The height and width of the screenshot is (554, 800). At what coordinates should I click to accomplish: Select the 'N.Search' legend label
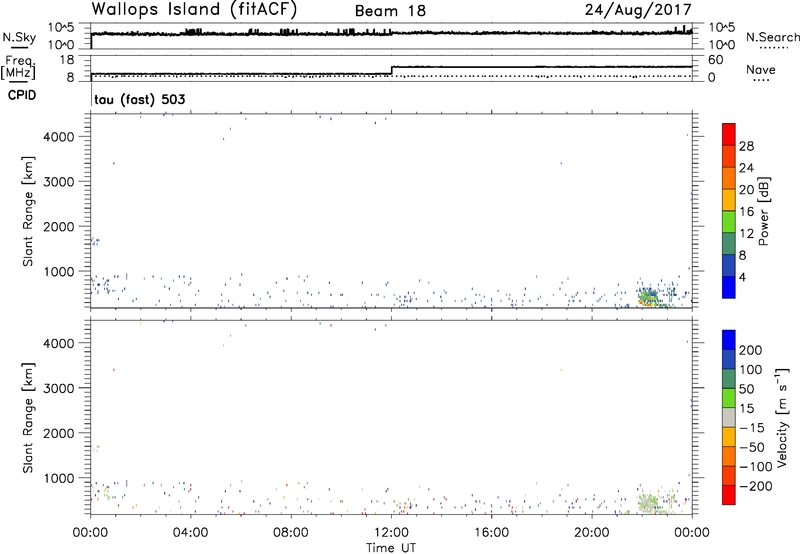tap(773, 37)
